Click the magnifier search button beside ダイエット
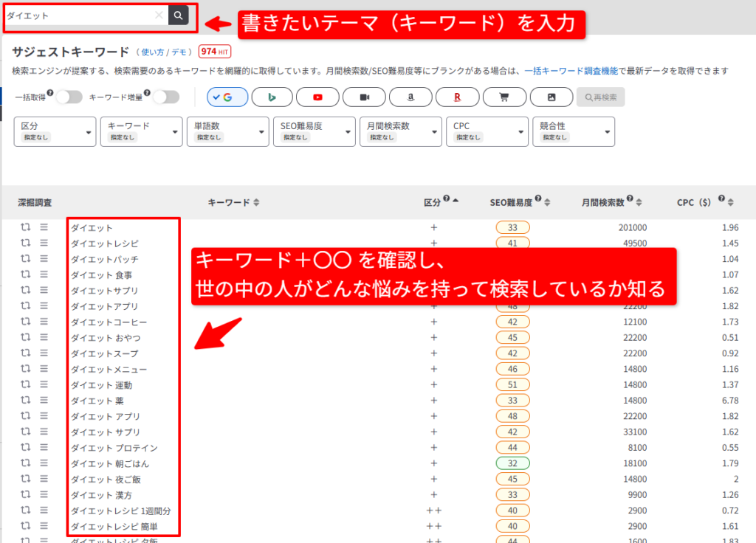Viewport: 756px width, 543px height. point(178,15)
